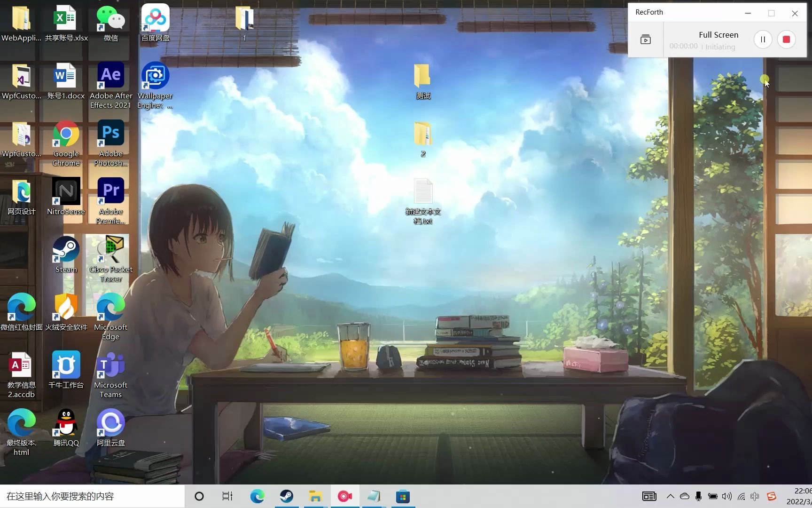Click the taskbar search box

pyautogui.click(x=93, y=496)
